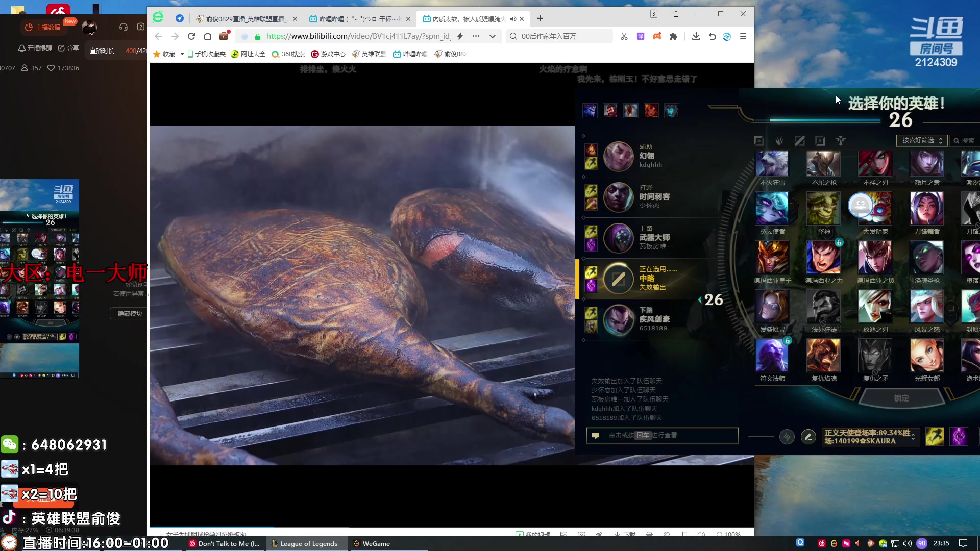
Task: Filter champions by jungle role icon
Action: [x=779, y=141]
